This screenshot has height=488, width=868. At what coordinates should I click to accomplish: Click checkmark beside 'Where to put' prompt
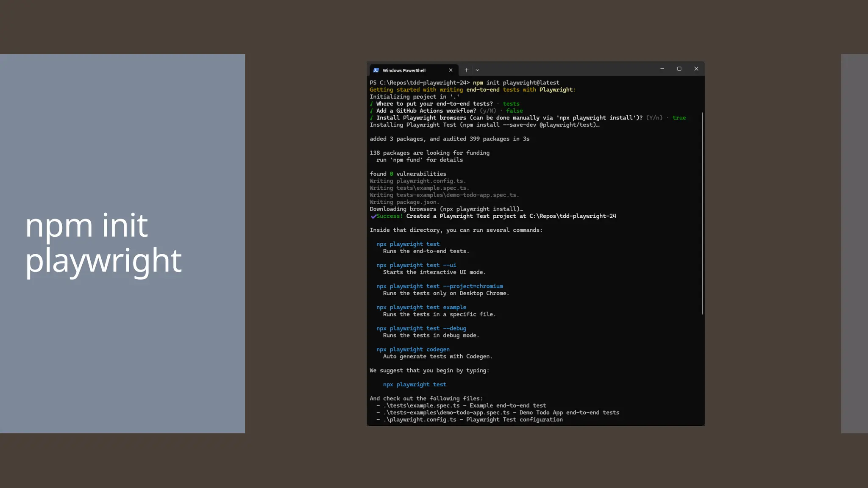(x=372, y=104)
